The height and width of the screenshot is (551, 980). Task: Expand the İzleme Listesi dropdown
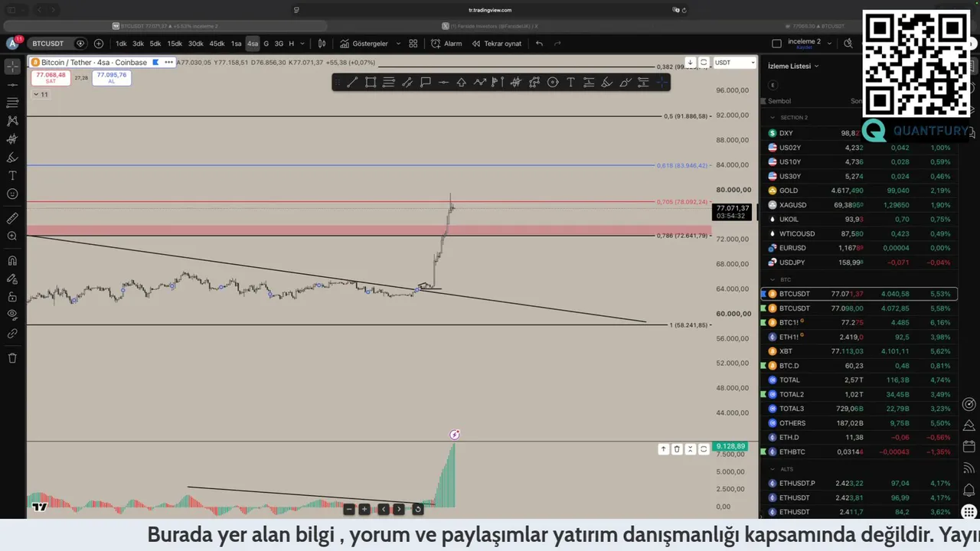pos(793,66)
